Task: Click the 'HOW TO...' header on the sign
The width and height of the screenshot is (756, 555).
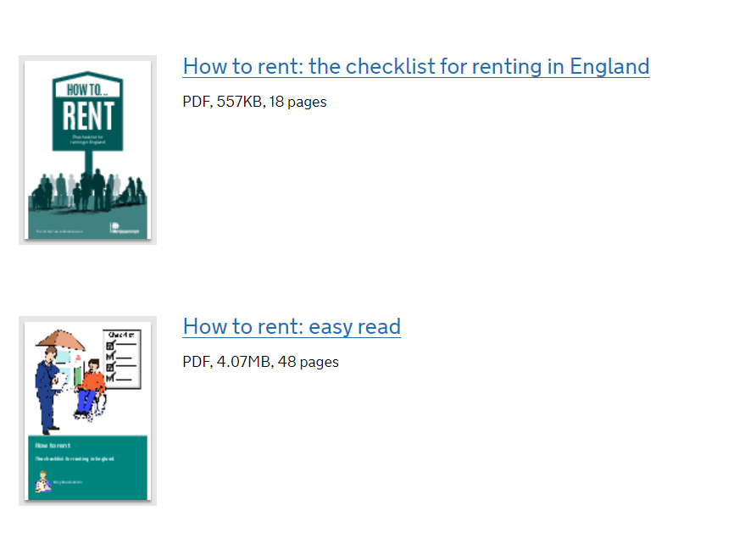Action: [87, 90]
